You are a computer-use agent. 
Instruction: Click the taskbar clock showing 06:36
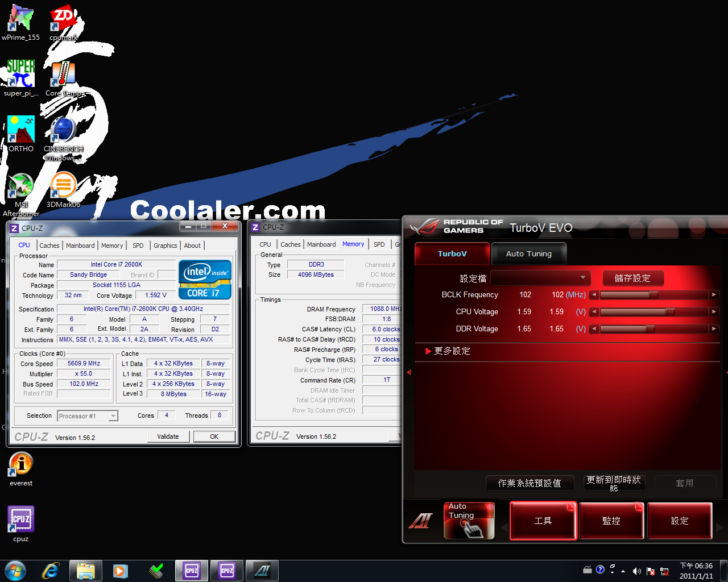point(696,571)
